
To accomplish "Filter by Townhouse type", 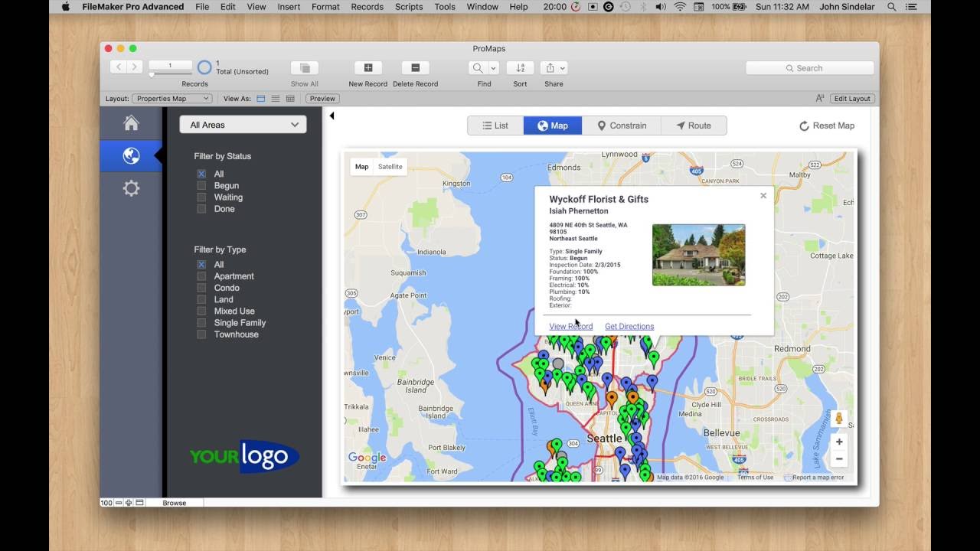I will (201, 334).
